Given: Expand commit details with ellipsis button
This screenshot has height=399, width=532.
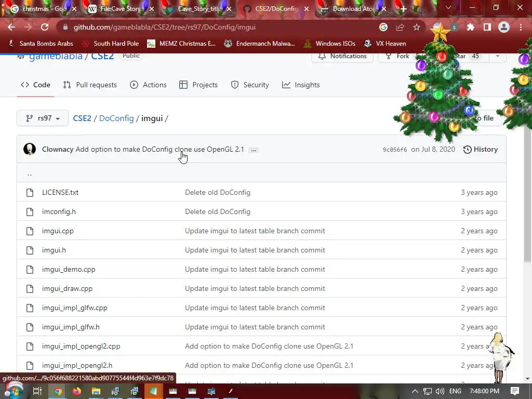Looking at the screenshot, I should (x=254, y=150).
